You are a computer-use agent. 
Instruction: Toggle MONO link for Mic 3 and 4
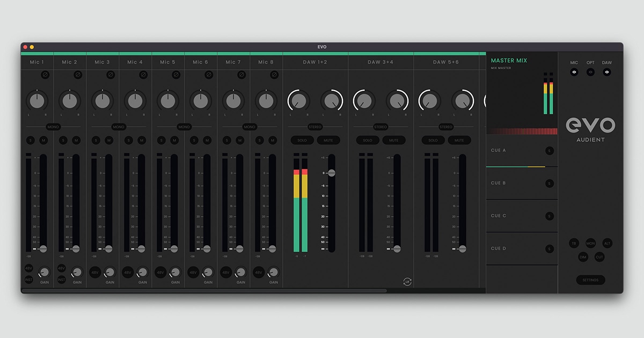tap(119, 127)
